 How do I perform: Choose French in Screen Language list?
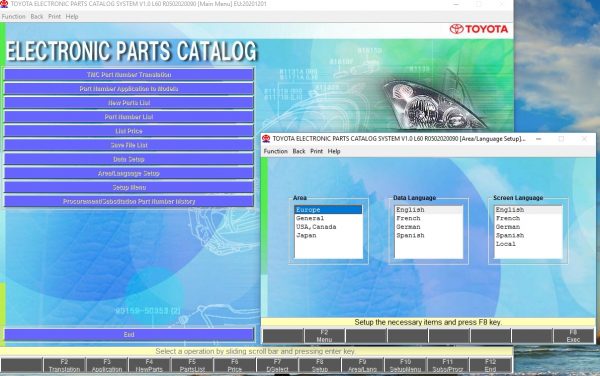pyautogui.click(x=528, y=218)
